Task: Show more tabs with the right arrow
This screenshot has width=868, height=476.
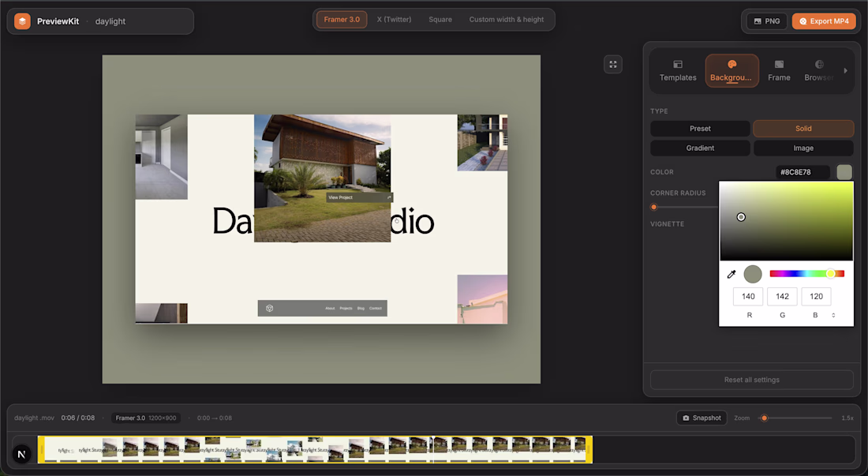Action: pyautogui.click(x=845, y=70)
